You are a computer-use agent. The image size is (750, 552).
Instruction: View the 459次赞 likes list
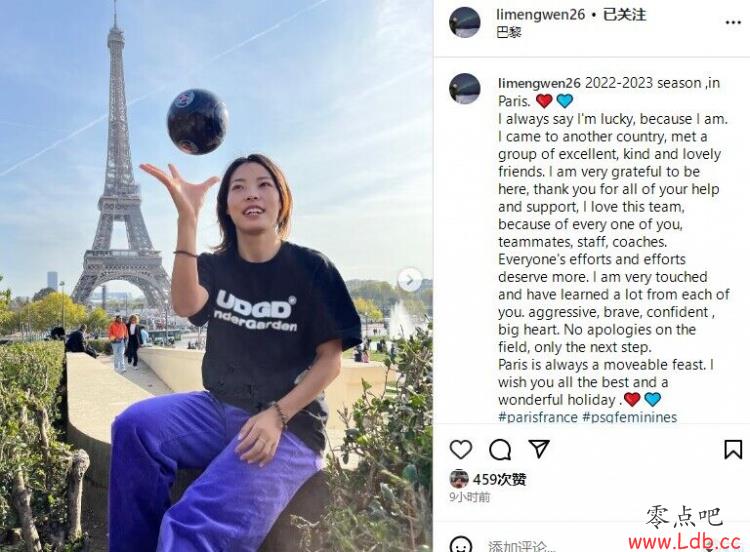tap(499, 479)
